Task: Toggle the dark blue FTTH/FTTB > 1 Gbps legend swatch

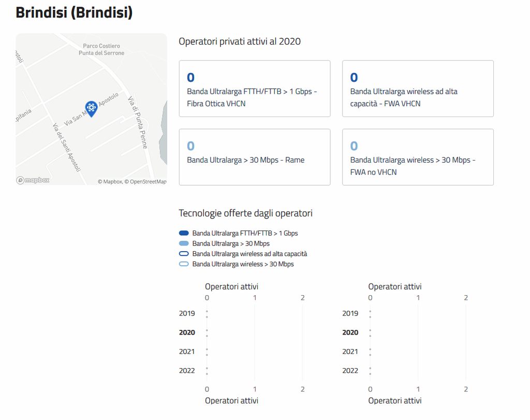Action: (184, 233)
